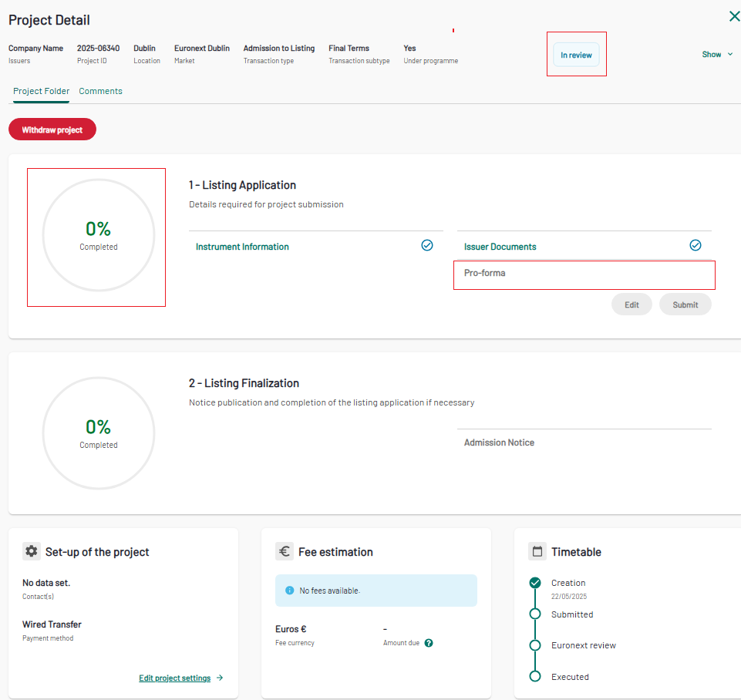
Task: Click the info icon in No fees available
Action: 290,591
